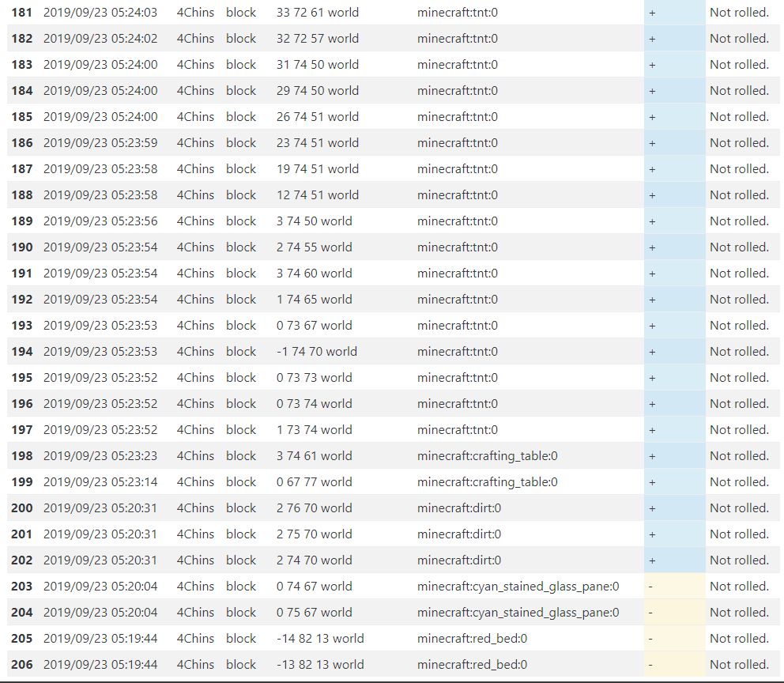The height and width of the screenshot is (683, 784).
Task: Select row number 181
Action: (x=22, y=13)
